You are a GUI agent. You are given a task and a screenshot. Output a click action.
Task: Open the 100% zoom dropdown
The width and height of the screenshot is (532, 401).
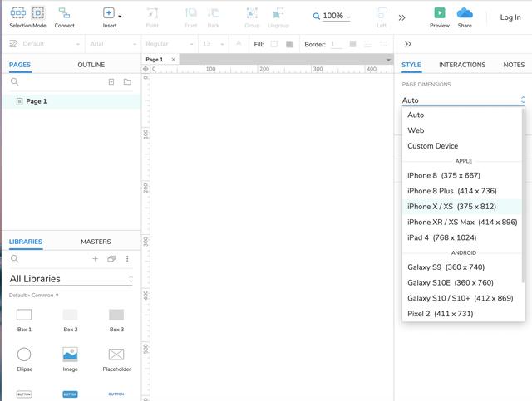click(x=336, y=16)
